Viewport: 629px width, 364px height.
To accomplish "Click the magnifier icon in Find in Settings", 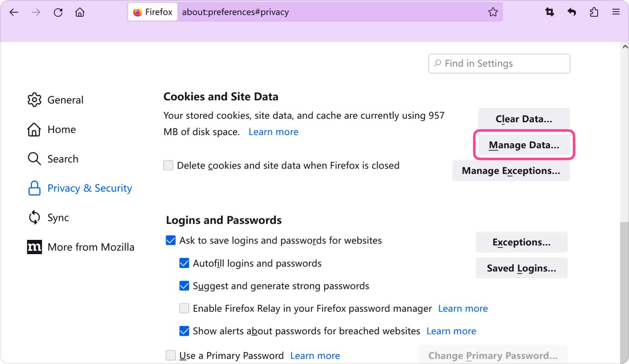I will click(x=438, y=63).
